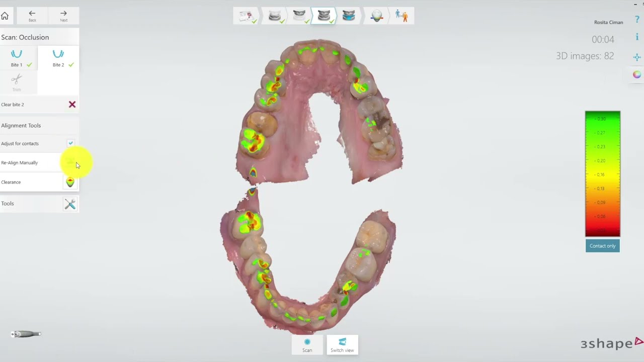Click the green top of clearance scale

click(602, 118)
